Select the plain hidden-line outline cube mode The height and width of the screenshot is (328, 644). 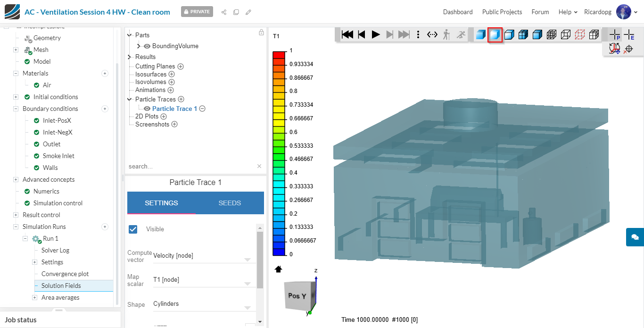point(565,34)
